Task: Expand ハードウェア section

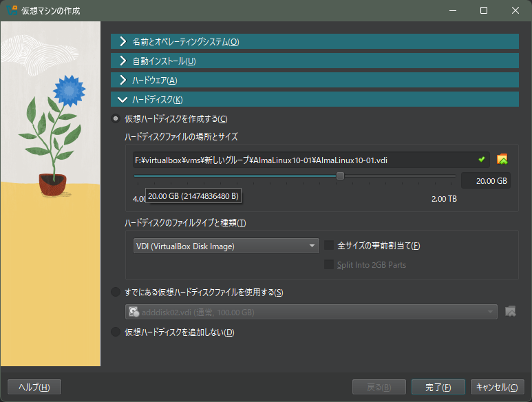Action: (x=315, y=80)
